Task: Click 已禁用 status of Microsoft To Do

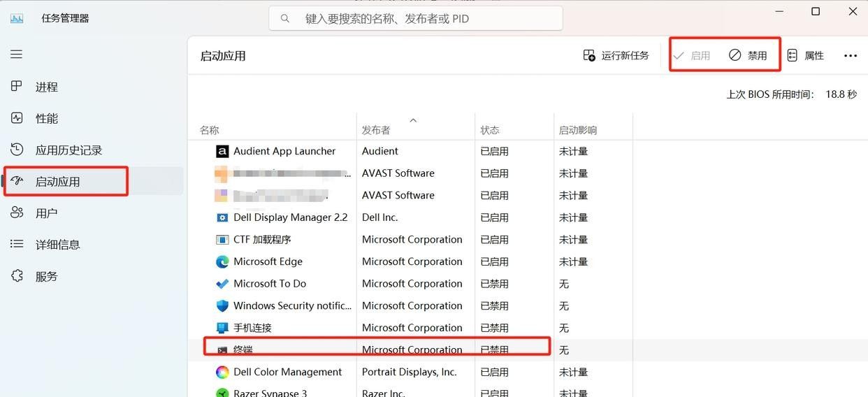Action: tap(494, 284)
